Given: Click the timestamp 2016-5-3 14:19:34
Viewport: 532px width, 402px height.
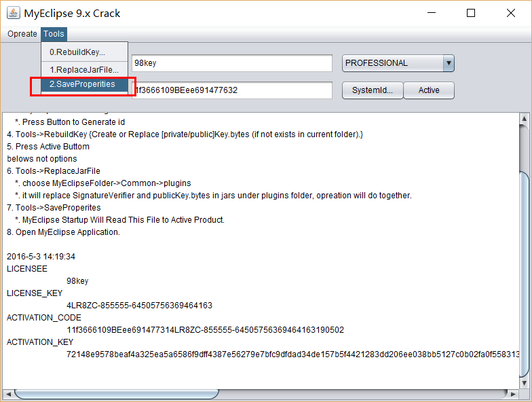Looking at the screenshot, I should pos(41,257).
